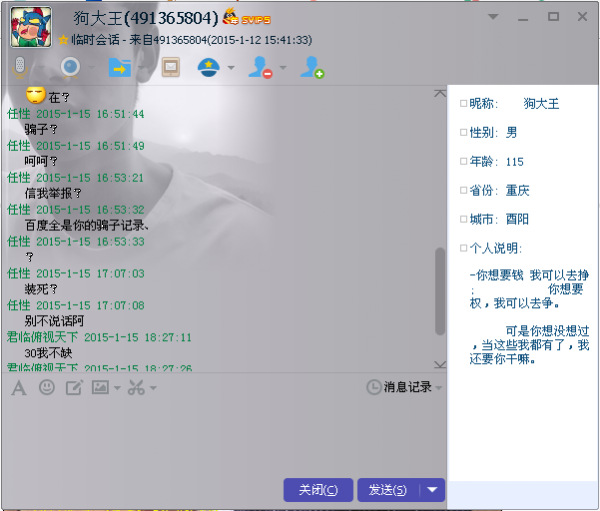Open the dropdown arrow next to the webcam icon

(x=91, y=68)
